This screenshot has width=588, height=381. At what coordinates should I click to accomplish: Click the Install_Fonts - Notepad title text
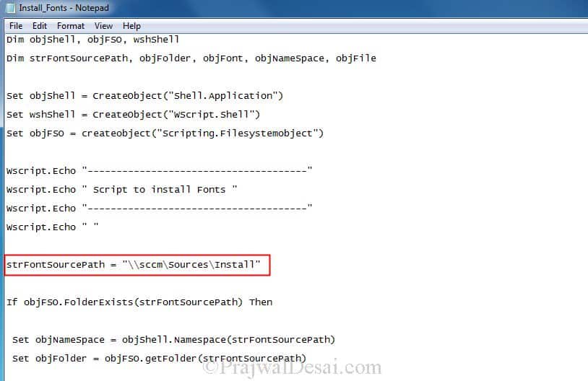pos(64,8)
